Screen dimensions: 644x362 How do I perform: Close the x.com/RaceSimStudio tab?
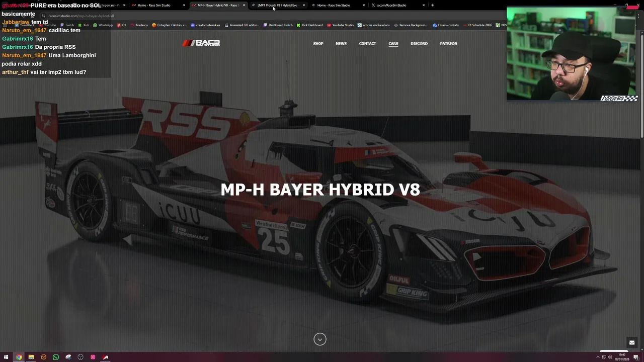coord(424,5)
